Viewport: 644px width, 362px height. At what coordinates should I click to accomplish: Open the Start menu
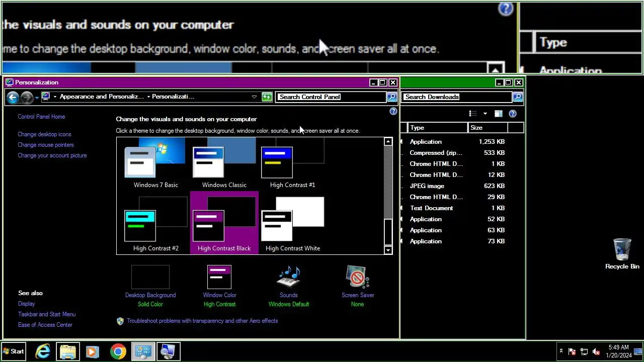[14, 351]
